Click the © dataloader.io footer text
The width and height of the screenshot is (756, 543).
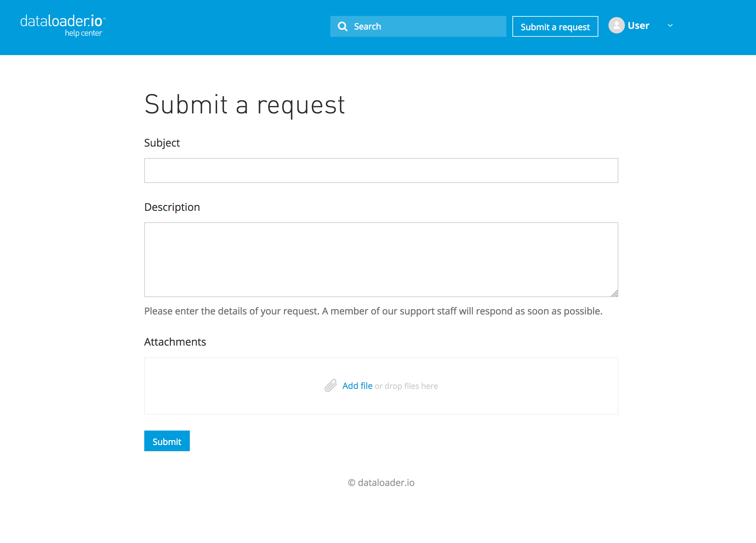tap(381, 482)
